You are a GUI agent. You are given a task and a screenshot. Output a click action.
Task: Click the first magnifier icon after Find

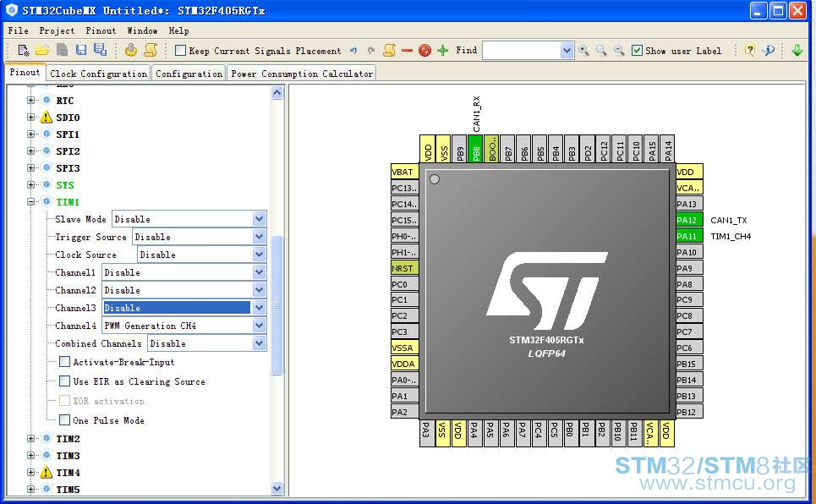584,51
